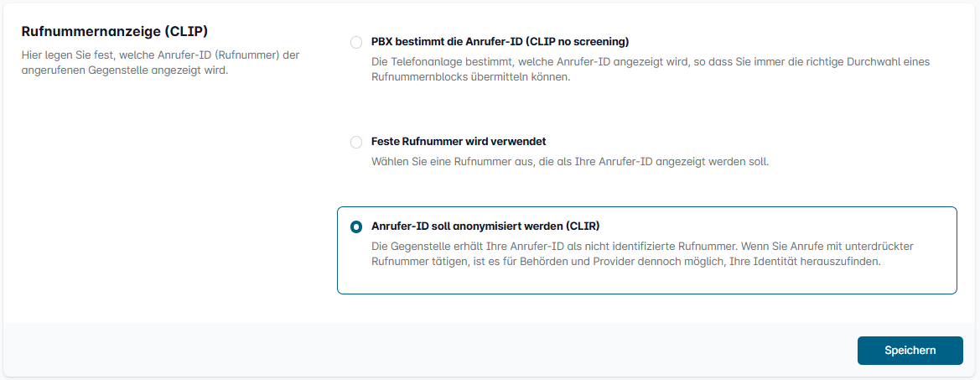The height and width of the screenshot is (380, 980).
Task: Click the grey footer bar left of Speichern
Action: click(x=419, y=351)
